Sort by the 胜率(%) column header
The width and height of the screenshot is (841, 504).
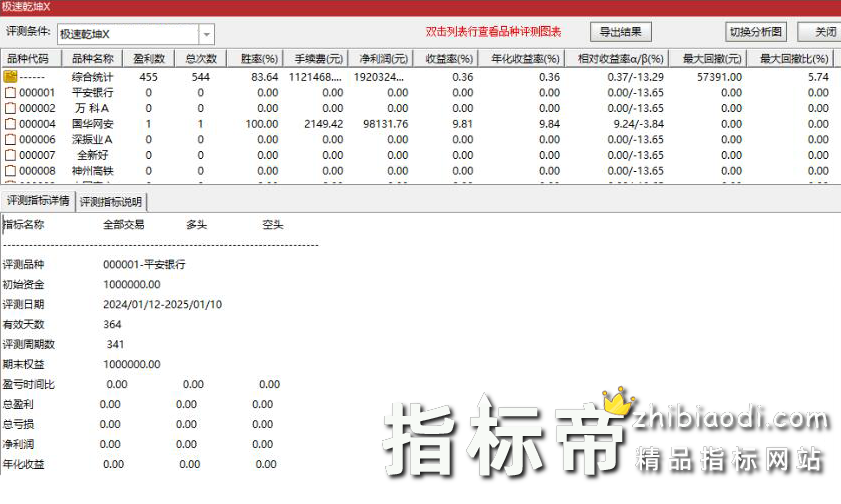255,58
